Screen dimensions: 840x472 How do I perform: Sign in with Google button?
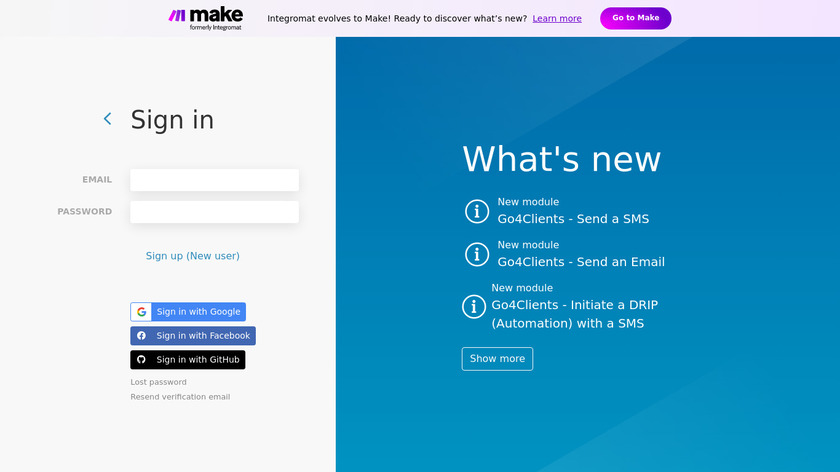(188, 312)
